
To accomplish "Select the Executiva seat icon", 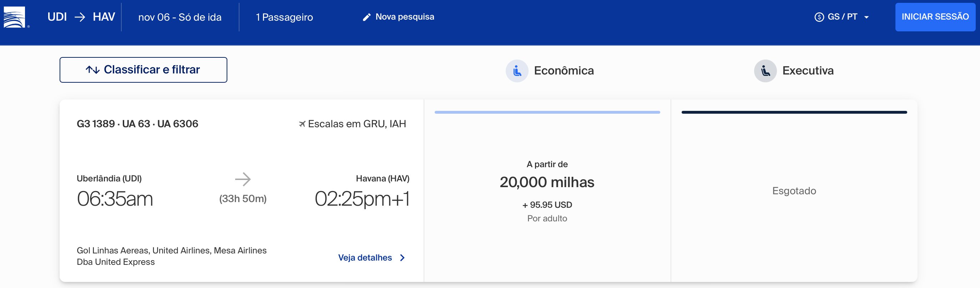I will pos(765,71).
